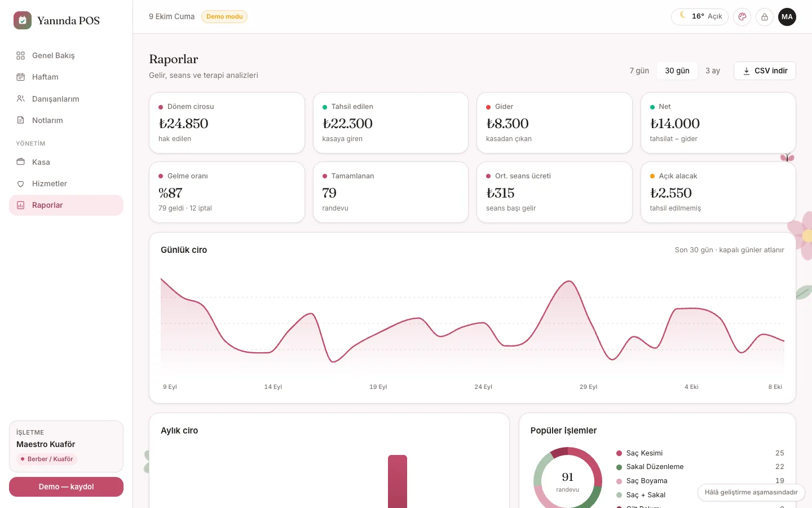
Task: Click the Kasa wallet icon
Action: pos(21,162)
